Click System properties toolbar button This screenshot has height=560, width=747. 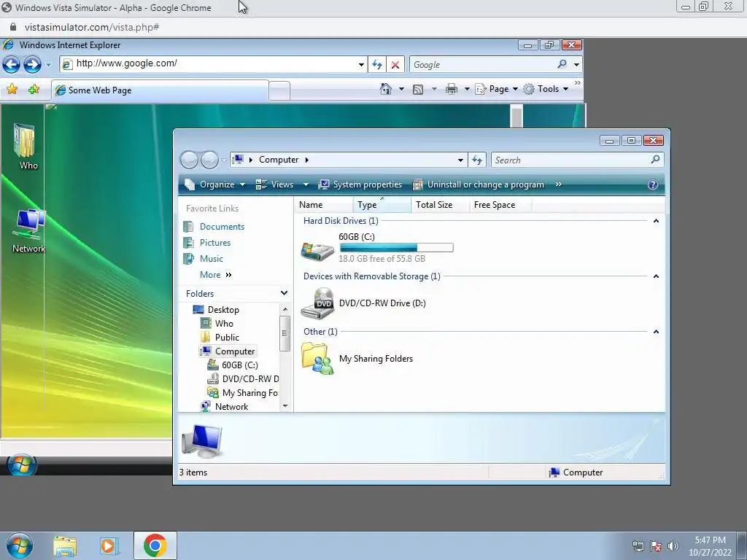pyautogui.click(x=360, y=184)
